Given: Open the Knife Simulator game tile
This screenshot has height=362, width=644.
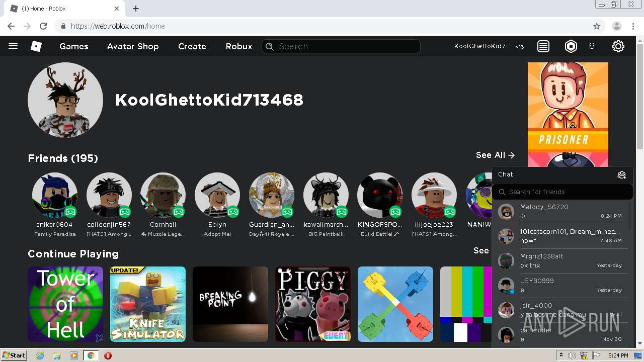Looking at the screenshot, I should (148, 304).
